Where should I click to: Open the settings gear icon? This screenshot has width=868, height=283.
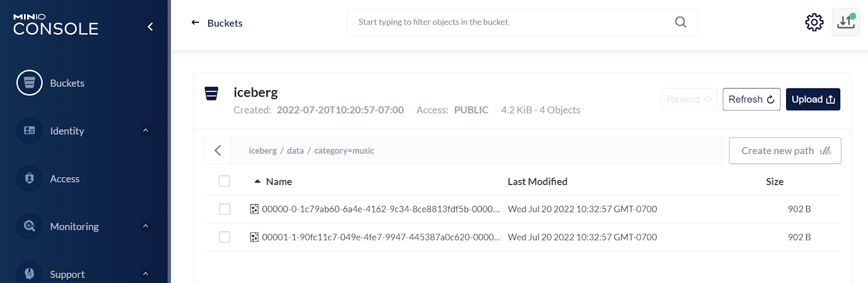click(x=814, y=22)
